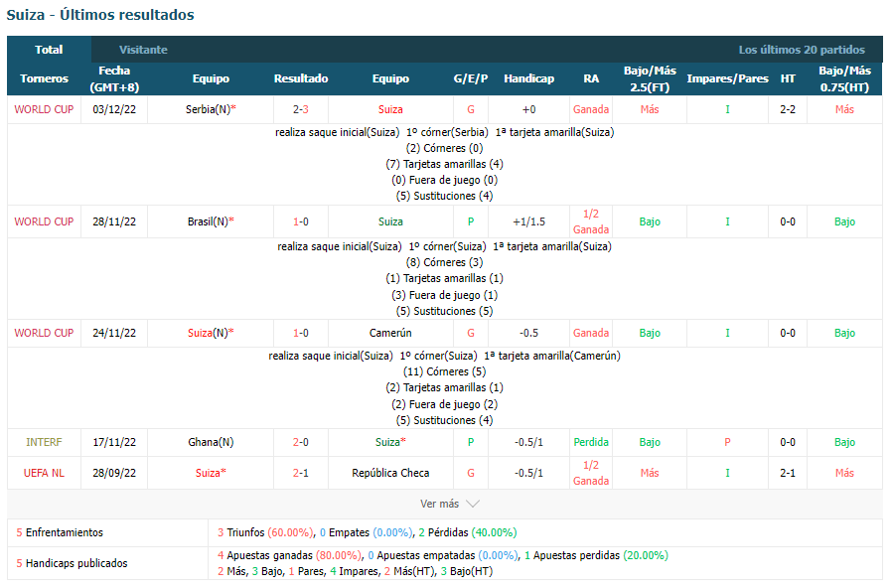Click the Bajo/Más 0.75(HT) column header
The height and width of the screenshot is (588, 892).
coord(844,78)
